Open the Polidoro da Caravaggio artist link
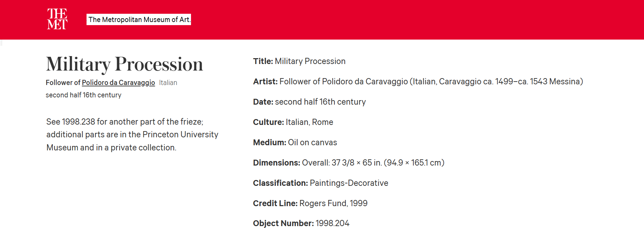This screenshot has width=644, height=244. tap(118, 83)
